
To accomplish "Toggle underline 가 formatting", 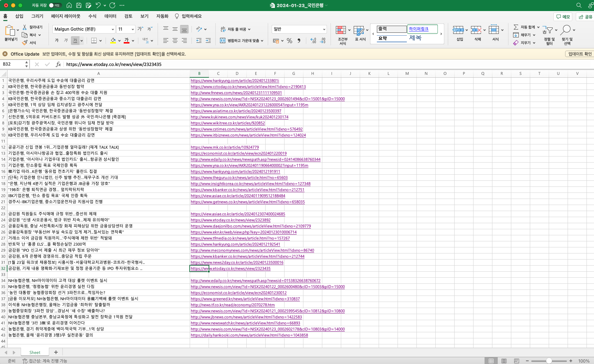I will click(75, 41).
